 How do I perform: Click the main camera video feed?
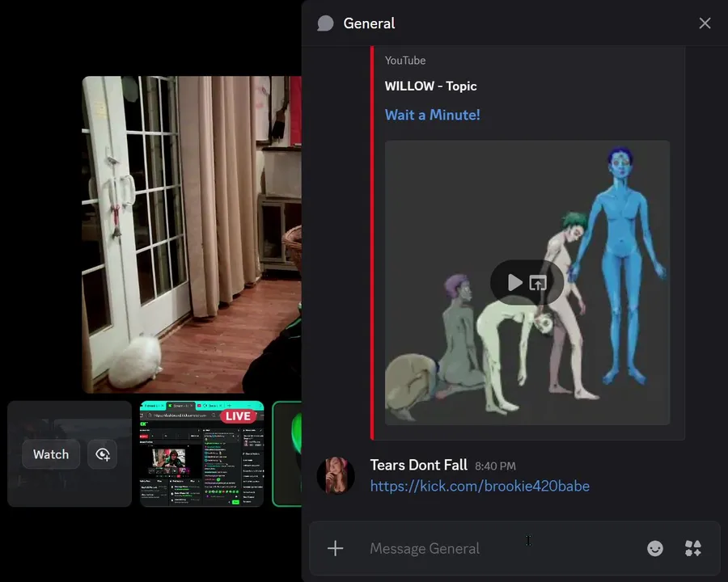(192, 234)
